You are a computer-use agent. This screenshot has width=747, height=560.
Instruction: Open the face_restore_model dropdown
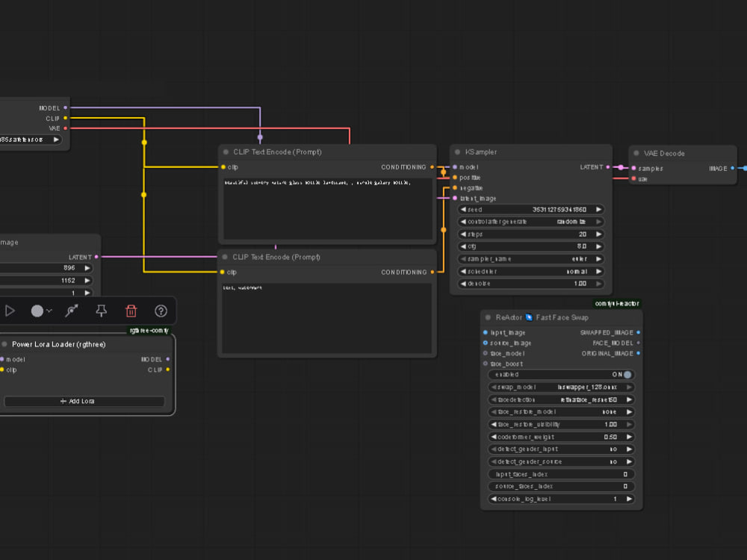coord(561,412)
